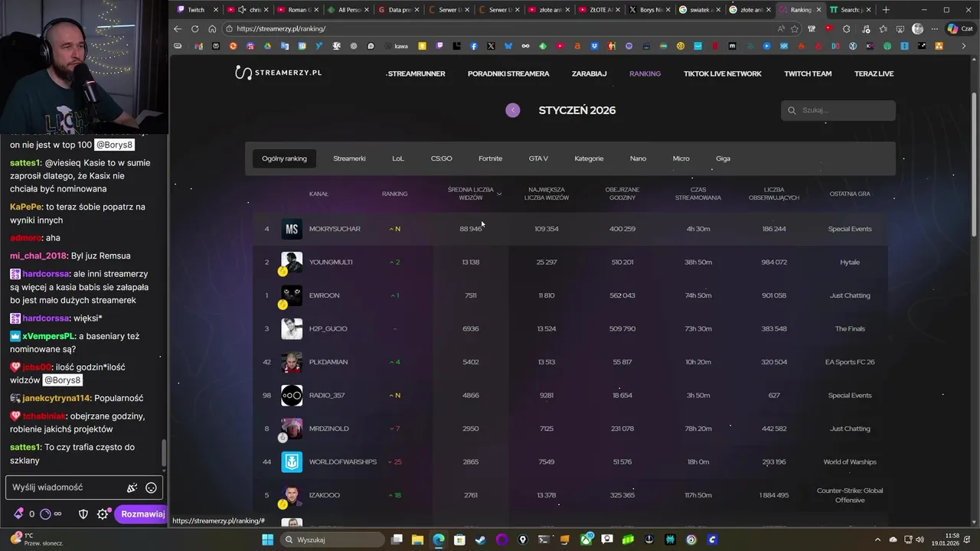Select the Micro tab
980x551 pixels.
click(681, 158)
